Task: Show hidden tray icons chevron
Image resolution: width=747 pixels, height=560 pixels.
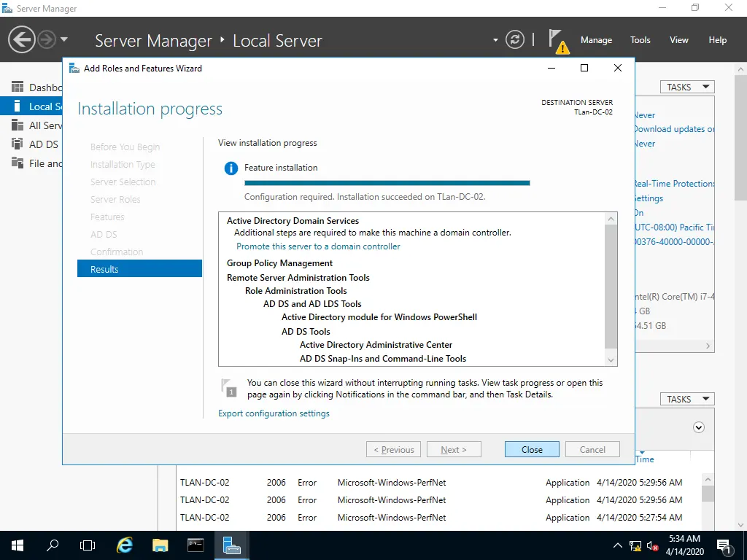Action: click(x=617, y=545)
